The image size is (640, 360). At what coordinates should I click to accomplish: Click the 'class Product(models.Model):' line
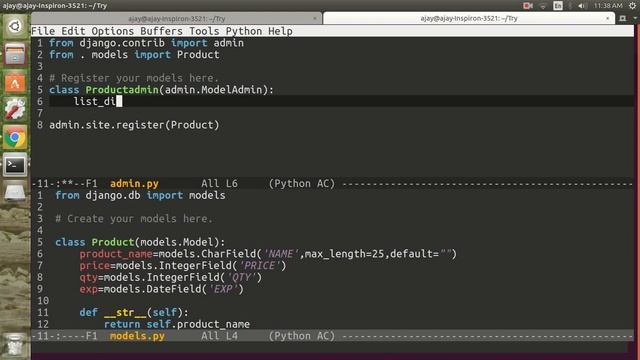click(x=140, y=242)
